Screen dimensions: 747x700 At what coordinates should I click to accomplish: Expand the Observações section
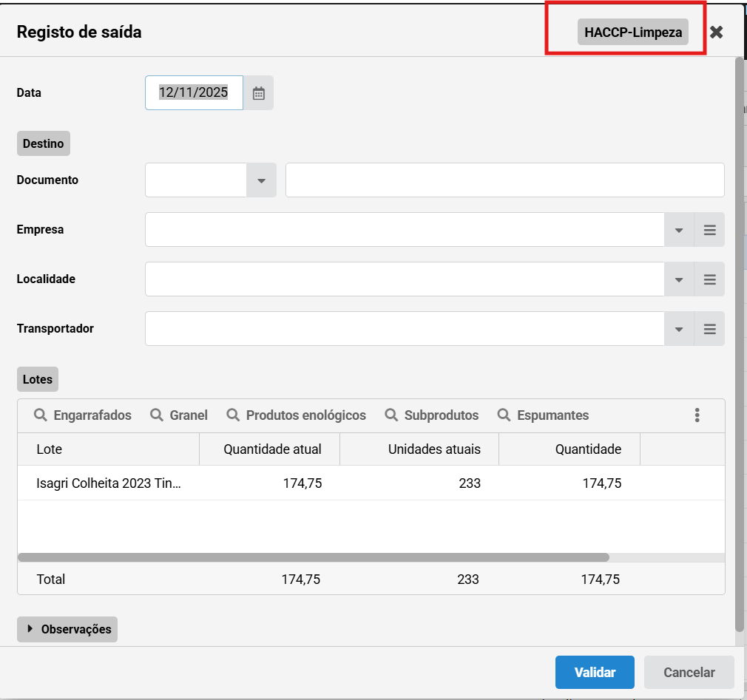click(67, 630)
